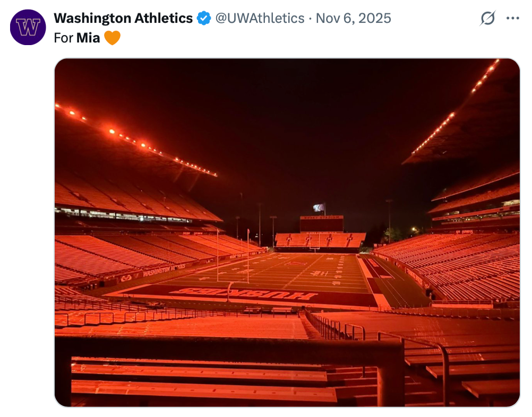532x417 pixels.
Task: Click the word "For" in the tweet
Action: tap(64, 38)
